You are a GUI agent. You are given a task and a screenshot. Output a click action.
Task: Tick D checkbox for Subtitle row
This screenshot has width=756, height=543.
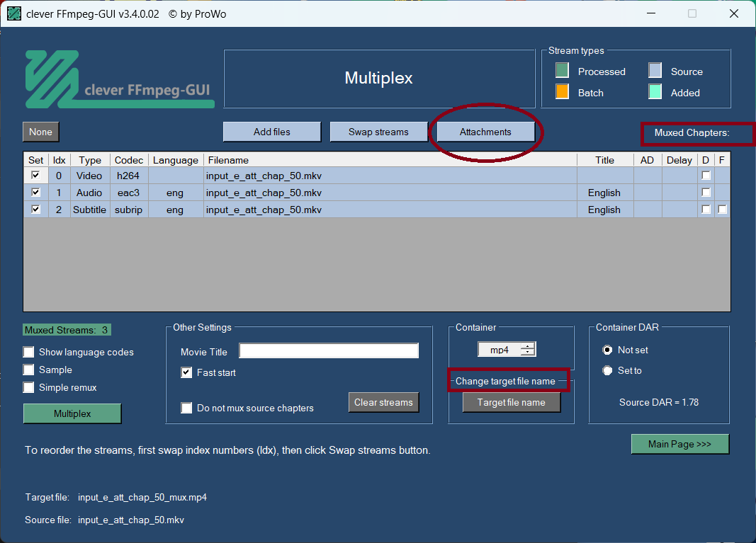tap(706, 209)
